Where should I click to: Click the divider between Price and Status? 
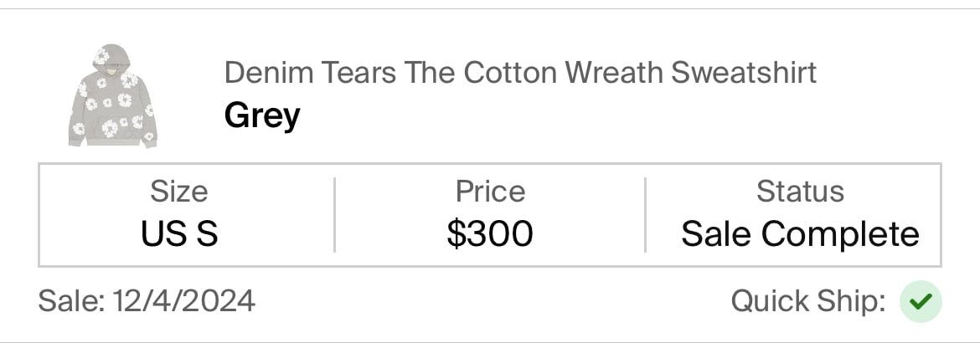tap(645, 215)
